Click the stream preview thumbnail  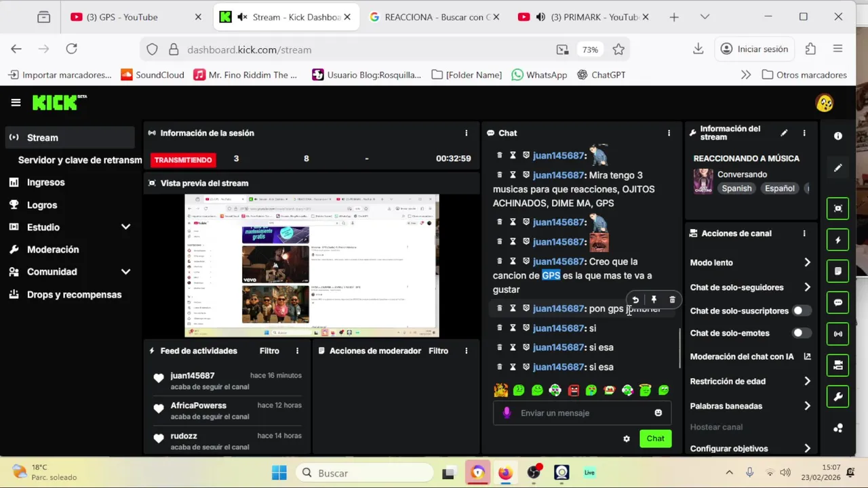pos(312,266)
